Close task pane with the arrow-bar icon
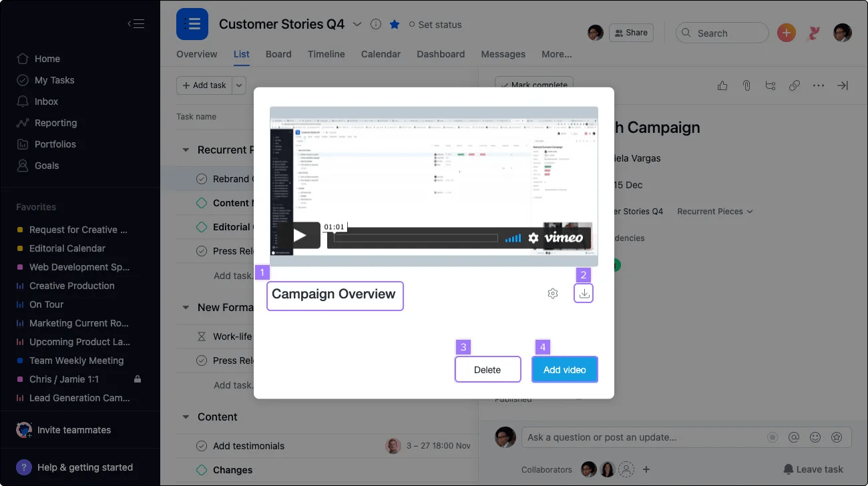Screen dimensions: 868x486 [x=843, y=85]
